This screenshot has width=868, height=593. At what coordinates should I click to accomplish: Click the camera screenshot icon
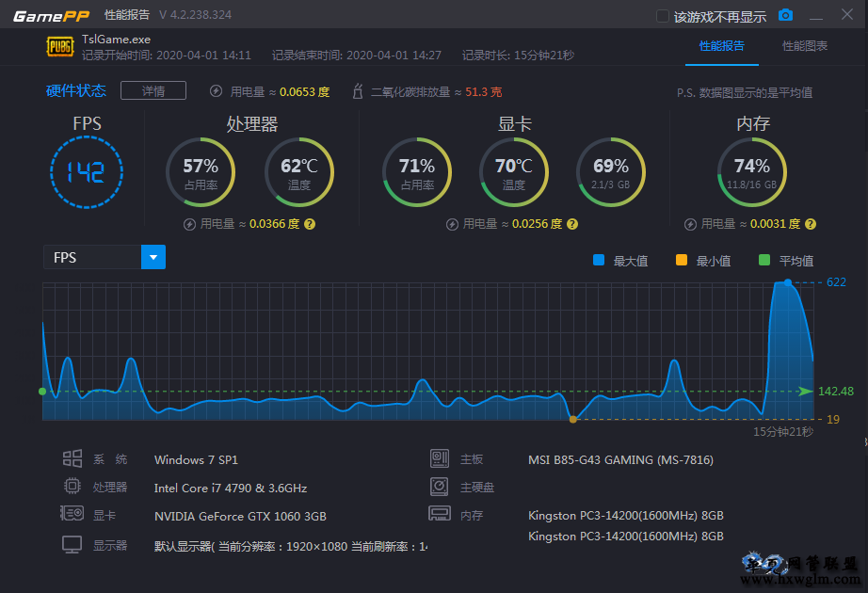(x=785, y=15)
